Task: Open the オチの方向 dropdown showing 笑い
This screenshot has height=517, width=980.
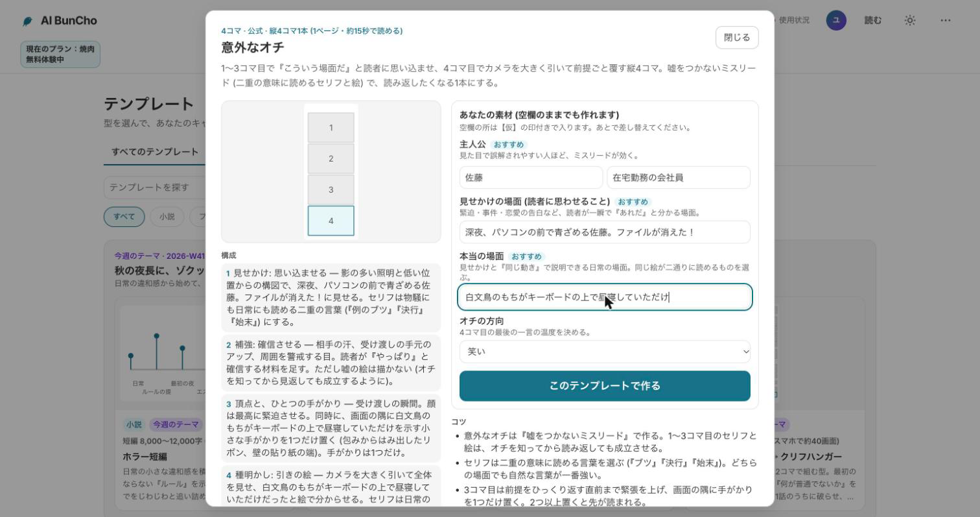Action: point(605,352)
